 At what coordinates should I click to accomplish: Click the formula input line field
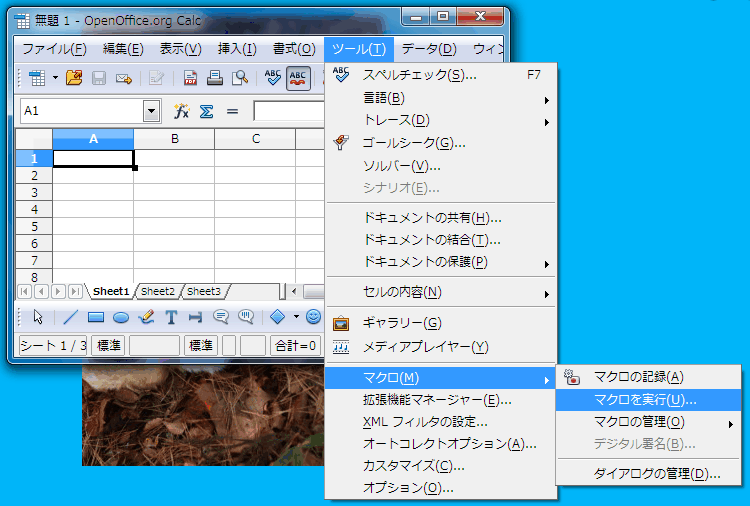tap(288, 111)
